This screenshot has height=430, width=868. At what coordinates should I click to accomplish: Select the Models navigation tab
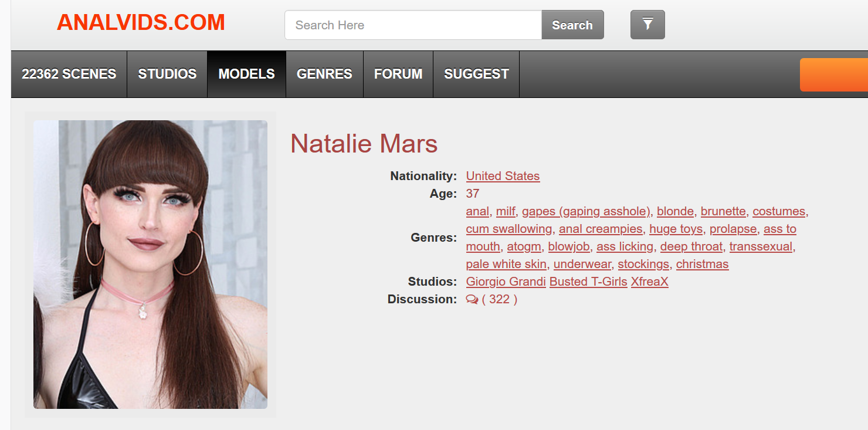246,74
